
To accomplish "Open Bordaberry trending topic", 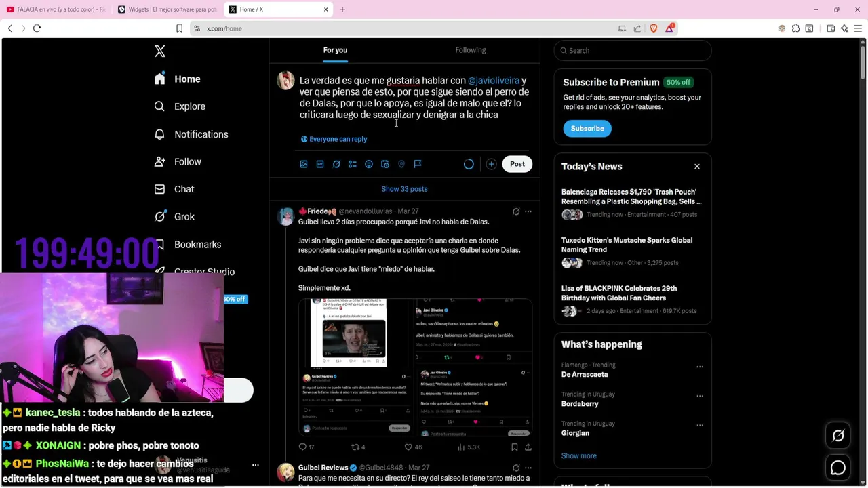I will (x=580, y=404).
